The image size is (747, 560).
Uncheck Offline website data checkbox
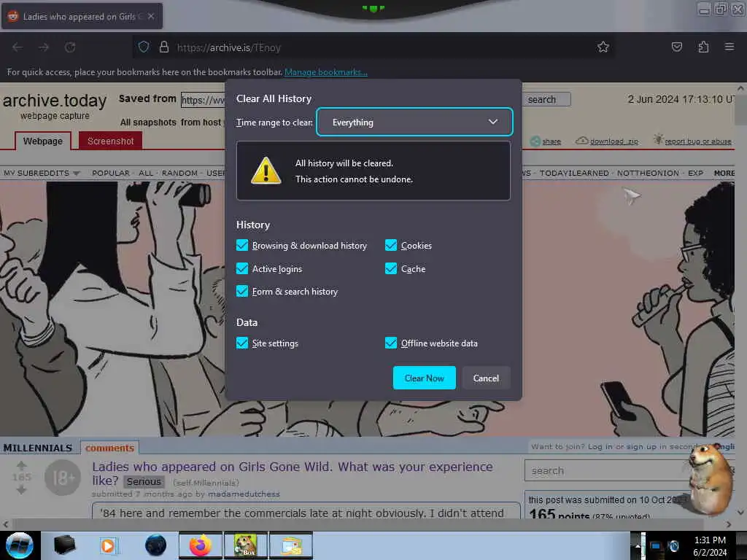click(x=391, y=343)
